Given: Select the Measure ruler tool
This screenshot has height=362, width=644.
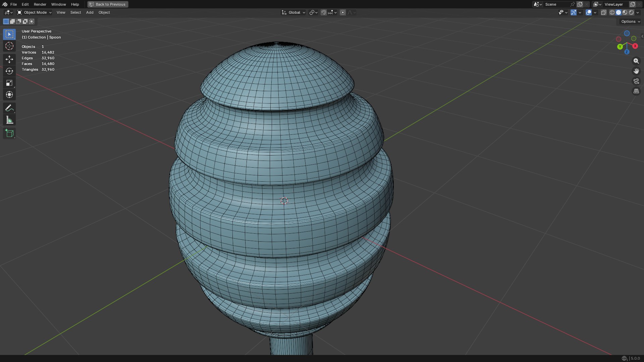Looking at the screenshot, I should (x=9, y=120).
